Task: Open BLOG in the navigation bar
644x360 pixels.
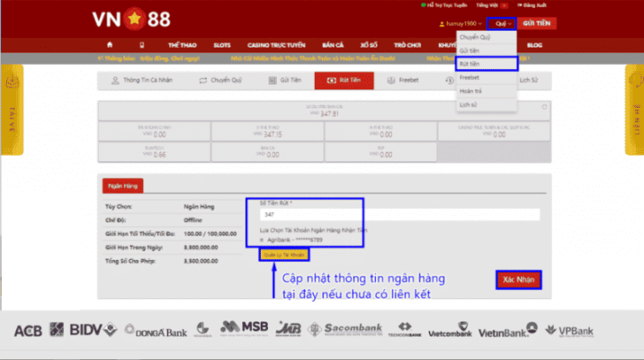Action: 534,45
